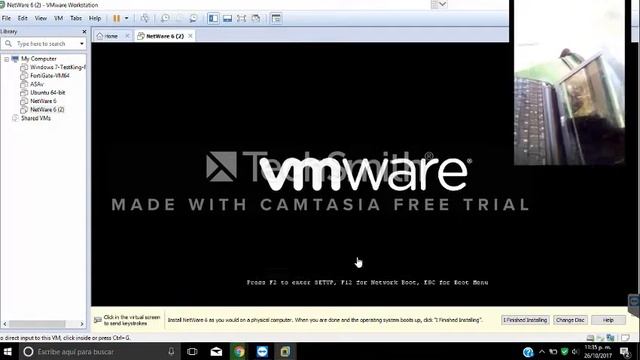Open the Help menu

coord(95,18)
